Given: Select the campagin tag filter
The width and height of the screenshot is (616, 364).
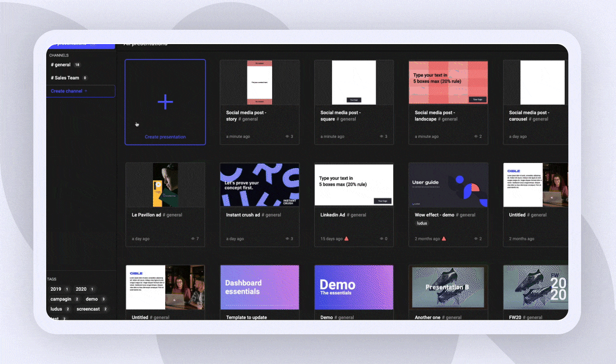Looking at the screenshot, I should pyautogui.click(x=61, y=299).
